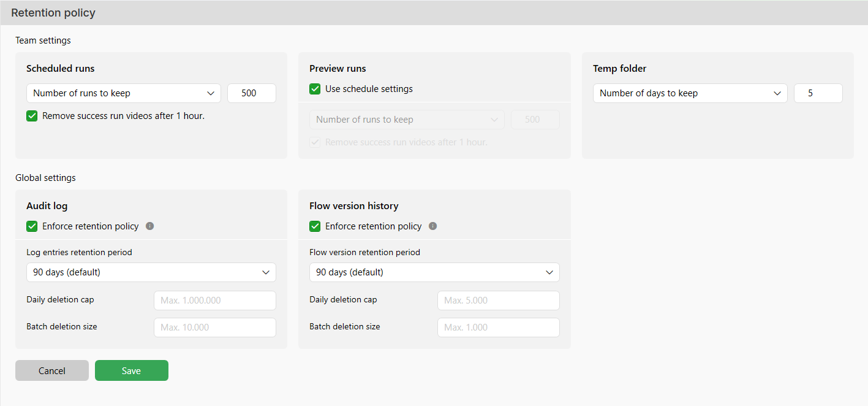Open the Log entries retention period dropdown
Screen dimensions: 868x406
(x=151, y=272)
